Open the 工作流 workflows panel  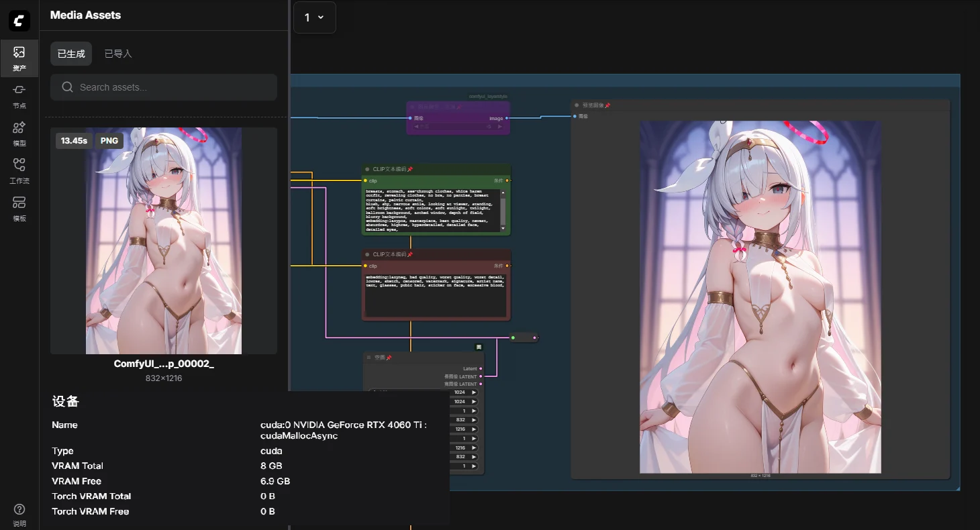pyautogui.click(x=19, y=170)
